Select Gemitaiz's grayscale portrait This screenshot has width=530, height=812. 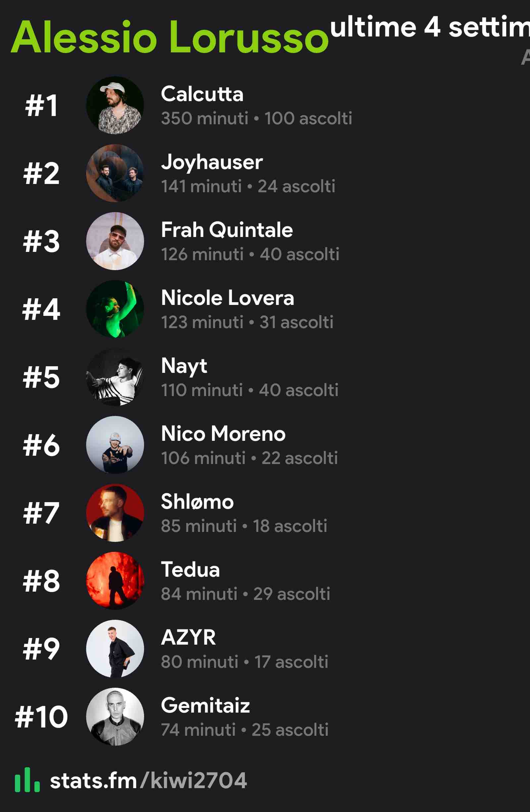(x=115, y=716)
